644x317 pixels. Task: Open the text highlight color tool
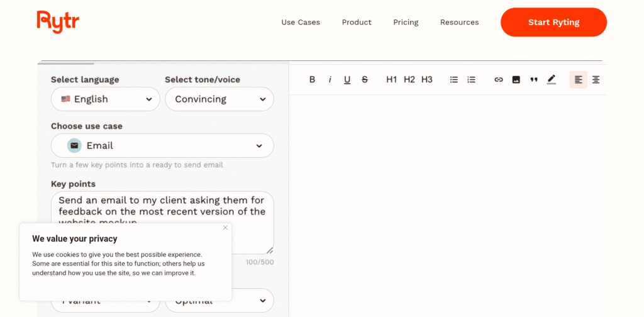coord(552,80)
